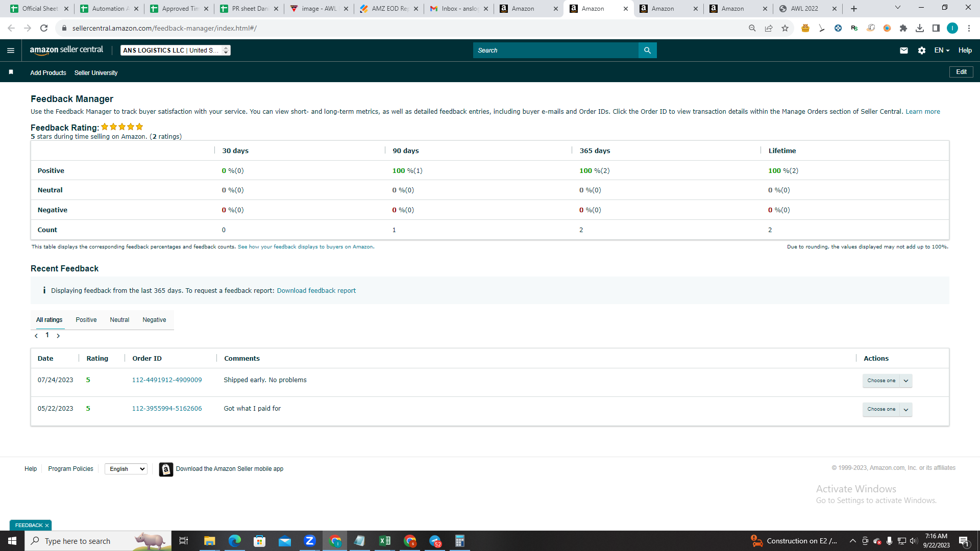
Task: Open order 112-3955994-5162606
Action: (167, 409)
